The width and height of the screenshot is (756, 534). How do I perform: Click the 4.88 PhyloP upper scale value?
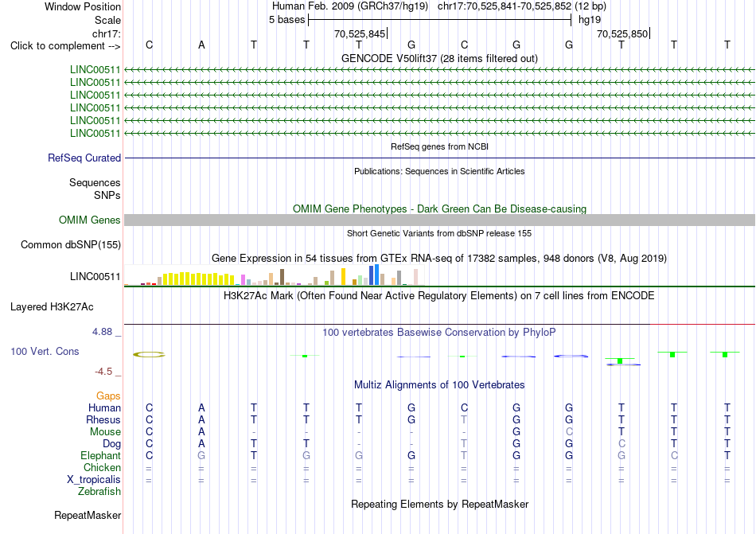pyautogui.click(x=102, y=332)
